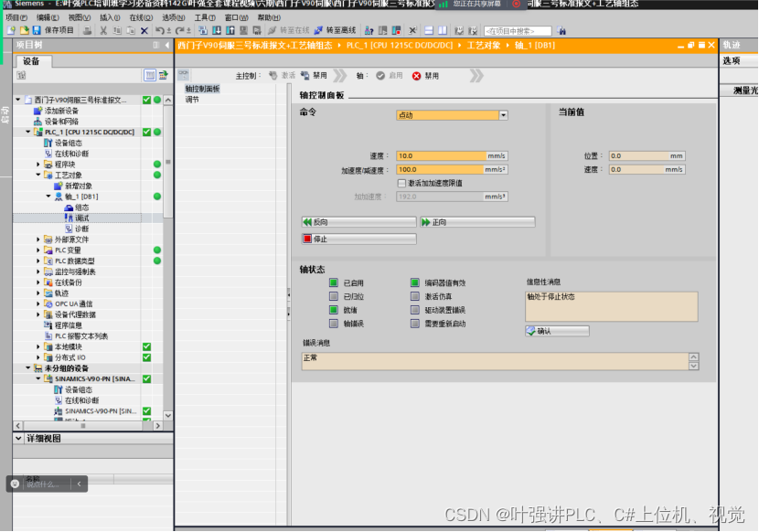Click the search-in-project binoculars icon
The image size is (759, 532).
561,31
